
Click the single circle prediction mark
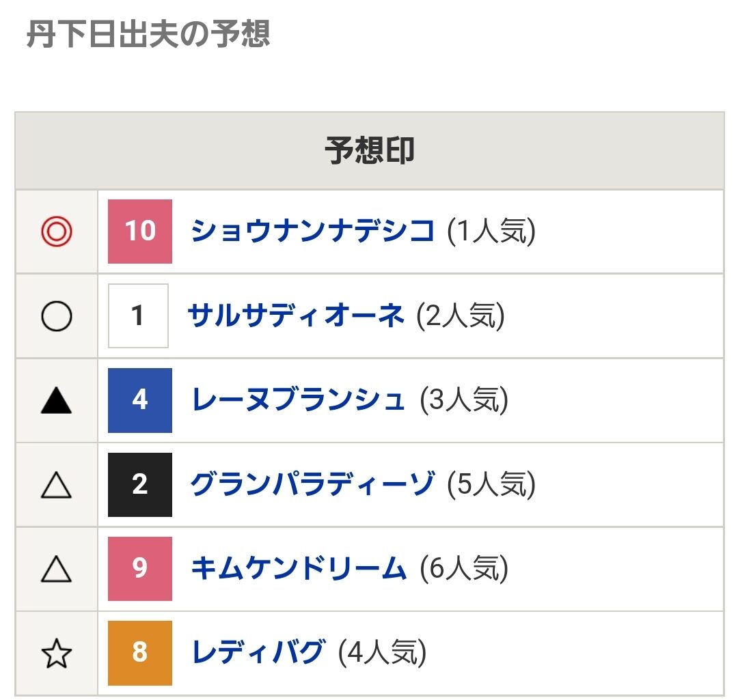pyautogui.click(x=56, y=316)
